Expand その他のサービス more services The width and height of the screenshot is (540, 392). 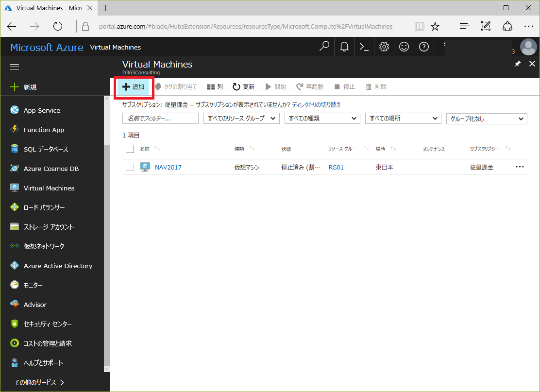pos(39,382)
